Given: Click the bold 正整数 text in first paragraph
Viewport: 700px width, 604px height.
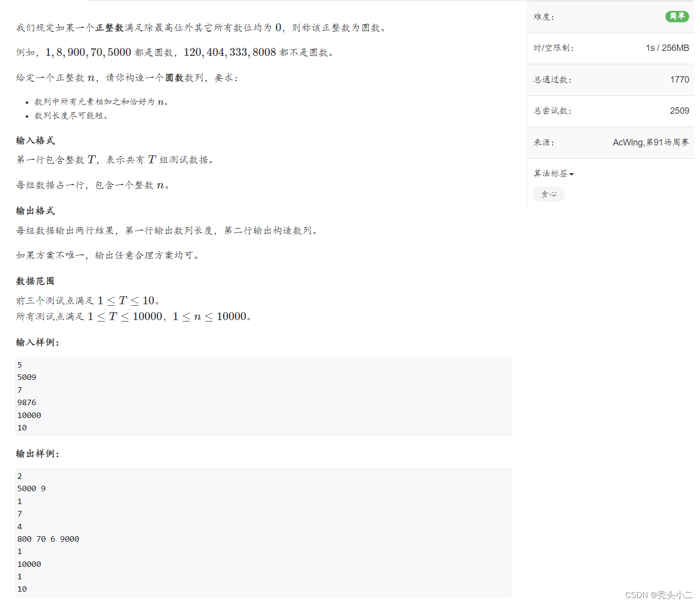Looking at the screenshot, I should [110, 28].
